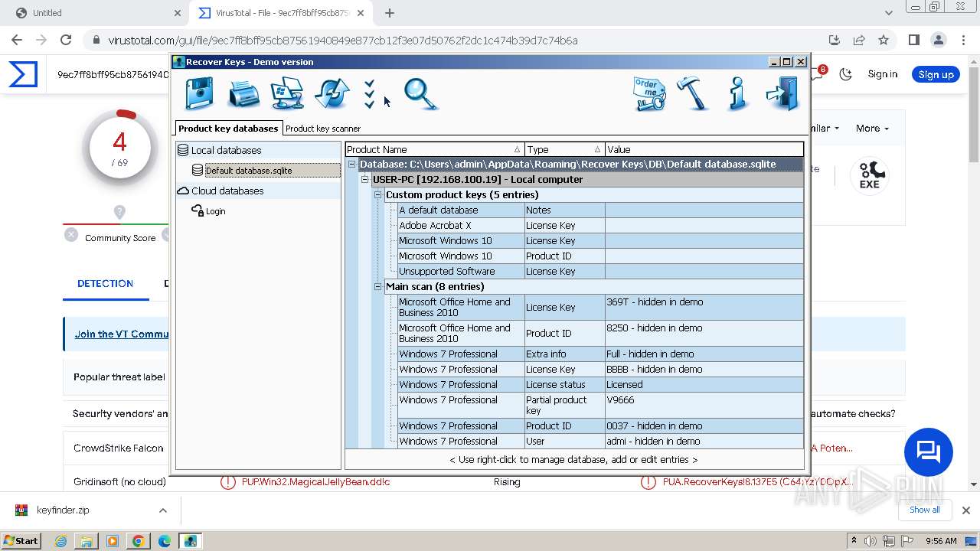The height and width of the screenshot is (551, 980).
Task: Collapse the USER-PC Local computer node
Action: click(x=365, y=179)
